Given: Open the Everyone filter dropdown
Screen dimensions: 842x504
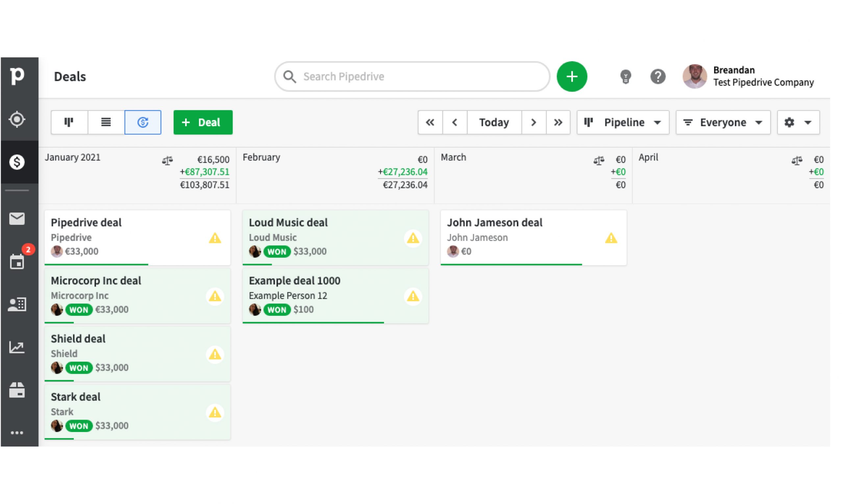Looking at the screenshot, I should coord(723,122).
